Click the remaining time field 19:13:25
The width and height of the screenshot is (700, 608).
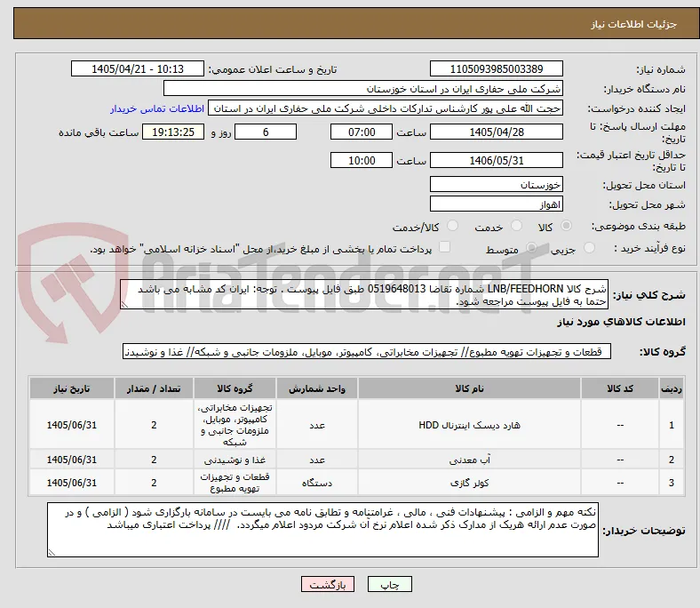click(173, 132)
